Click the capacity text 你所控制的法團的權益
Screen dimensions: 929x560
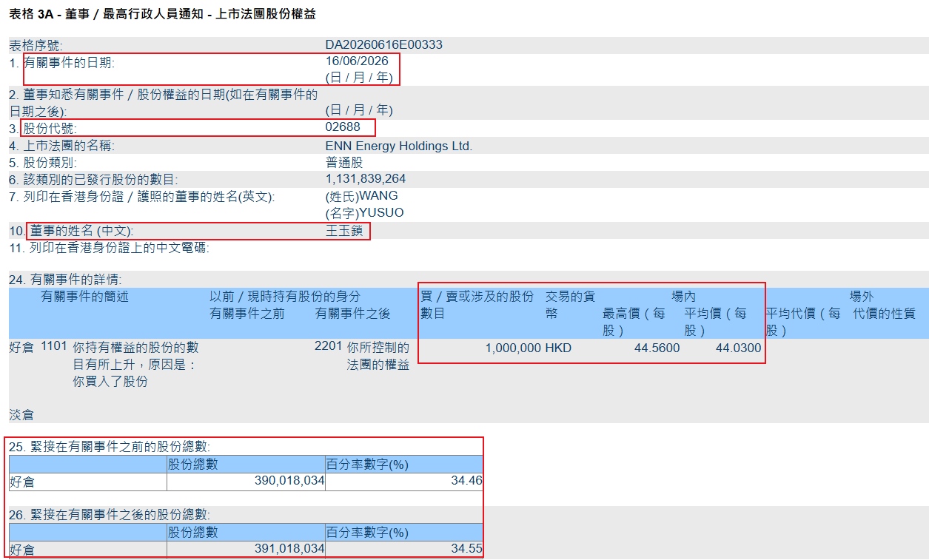coord(378,356)
